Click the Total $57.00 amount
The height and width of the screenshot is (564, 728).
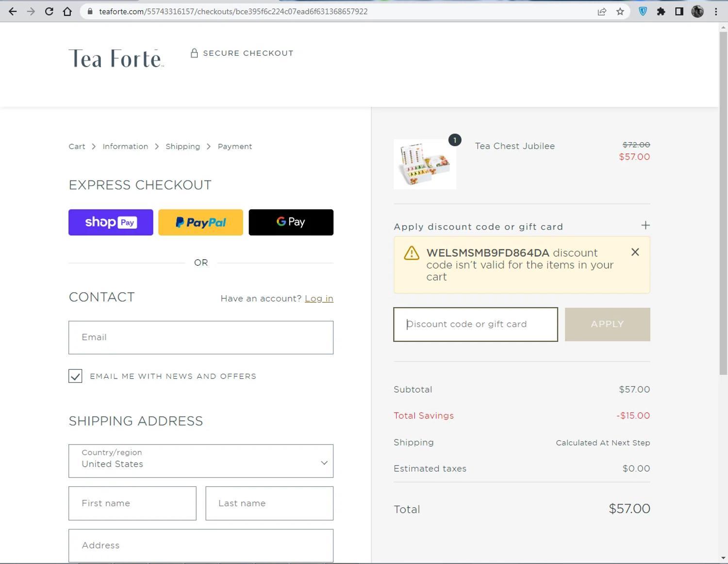pos(629,509)
